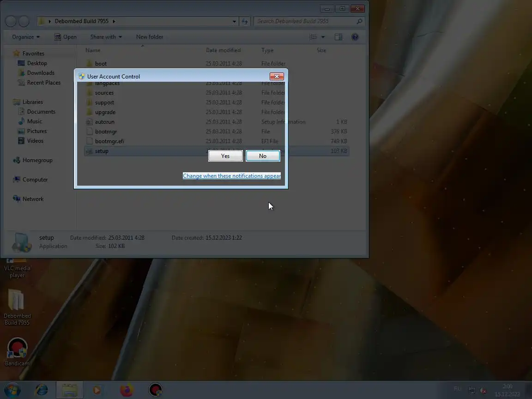Expand the Share with dropdown
532x399 pixels.
(106, 36)
